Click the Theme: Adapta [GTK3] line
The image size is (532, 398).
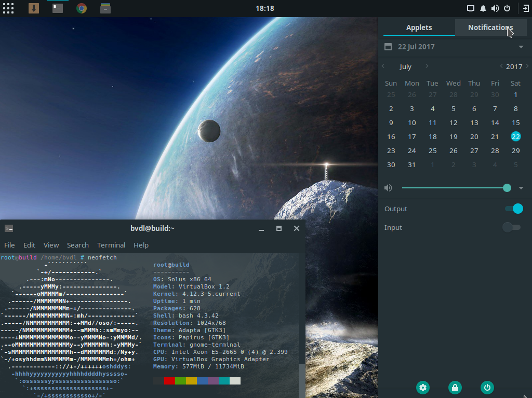tap(189, 330)
